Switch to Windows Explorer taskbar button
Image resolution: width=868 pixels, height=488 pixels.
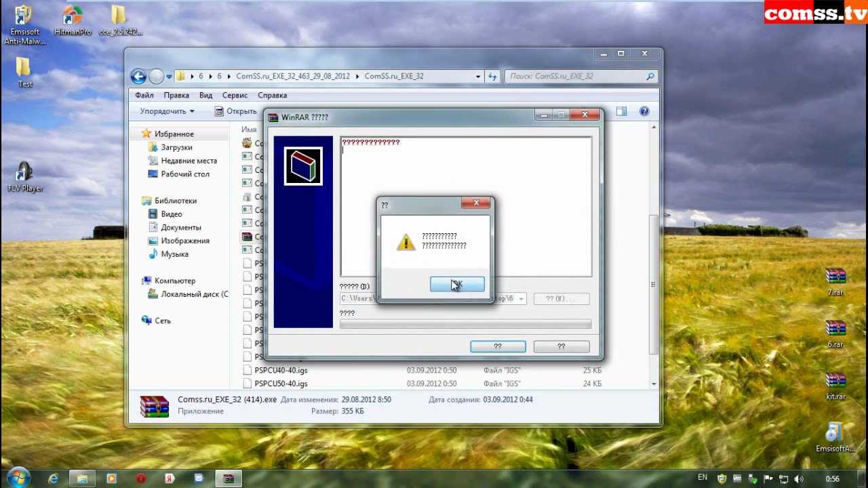(x=82, y=479)
